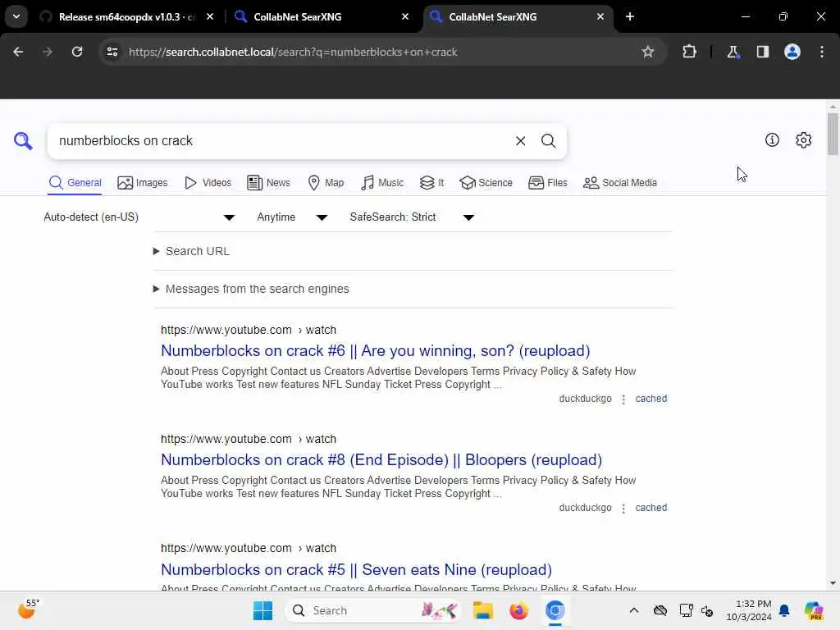Click the taskbar Search box
The height and width of the screenshot is (630, 840).
tap(373, 610)
